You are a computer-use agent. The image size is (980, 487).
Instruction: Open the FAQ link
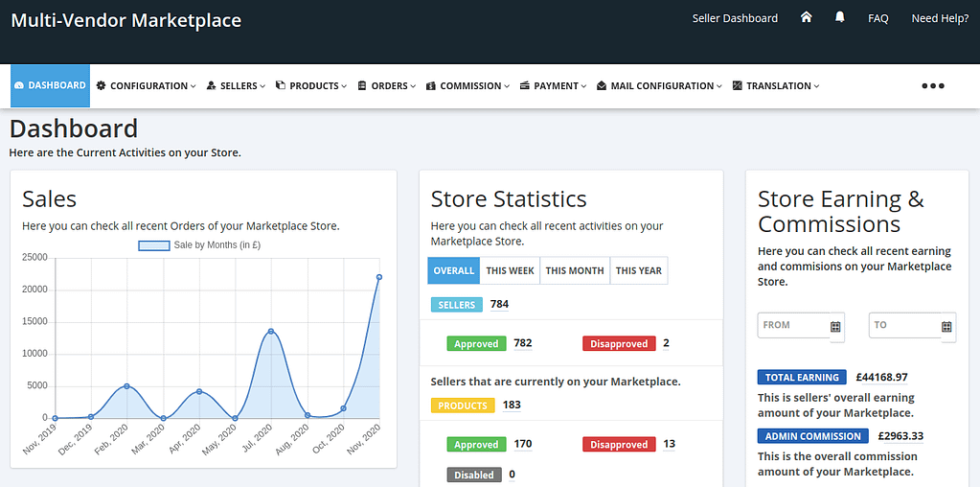tap(878, 18)
